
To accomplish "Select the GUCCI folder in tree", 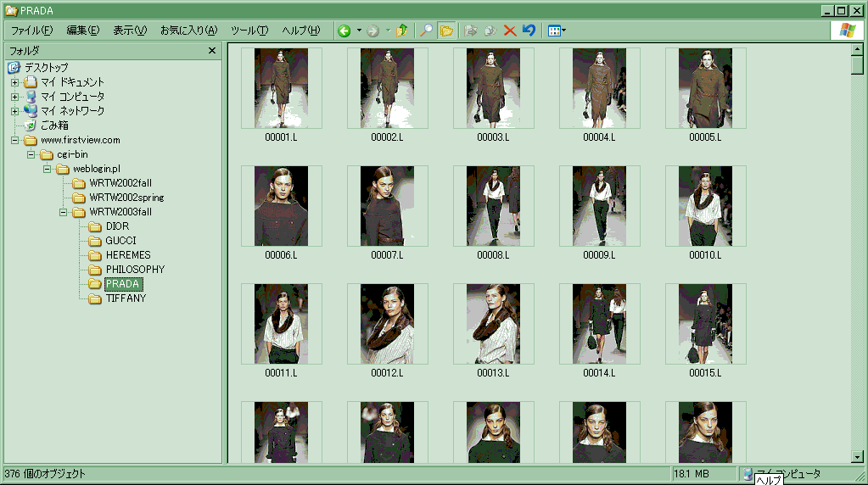I will pyautogui.click(x=120, y=241).
